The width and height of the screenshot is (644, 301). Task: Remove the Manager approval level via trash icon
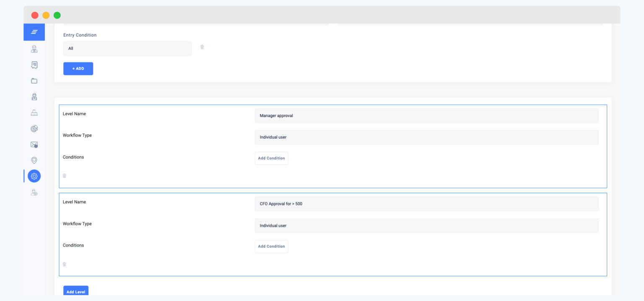(64, 176)
